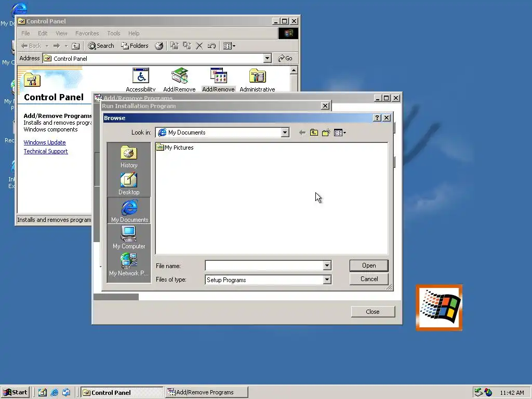Click the Up folder icon in Control Panel
Screen dimensions: 532x399
tap(76, 46)
